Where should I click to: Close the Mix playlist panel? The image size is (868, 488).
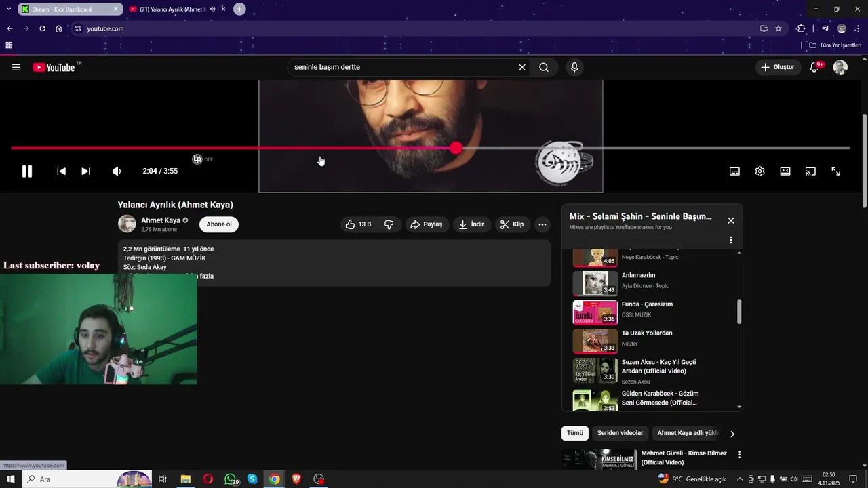click(x=731, y=220)
